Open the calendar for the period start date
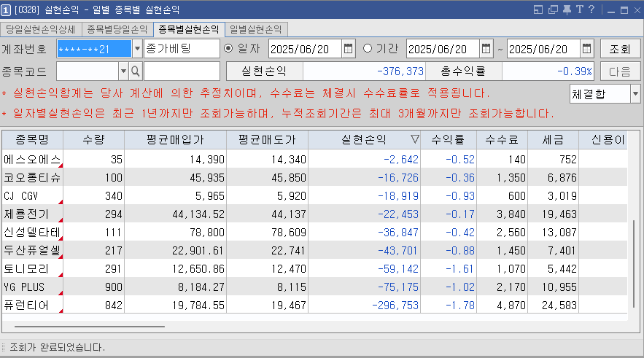The height and width of the screenshot is (358, 644). (x=486, y=49)
